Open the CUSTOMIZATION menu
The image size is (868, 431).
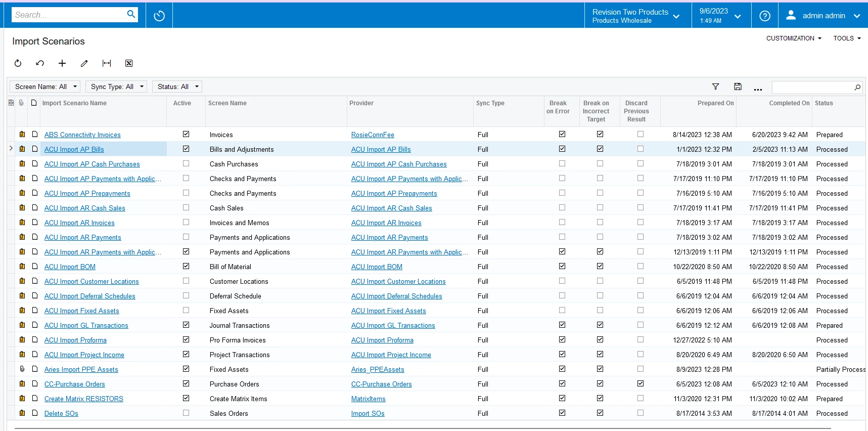[794, 38]
